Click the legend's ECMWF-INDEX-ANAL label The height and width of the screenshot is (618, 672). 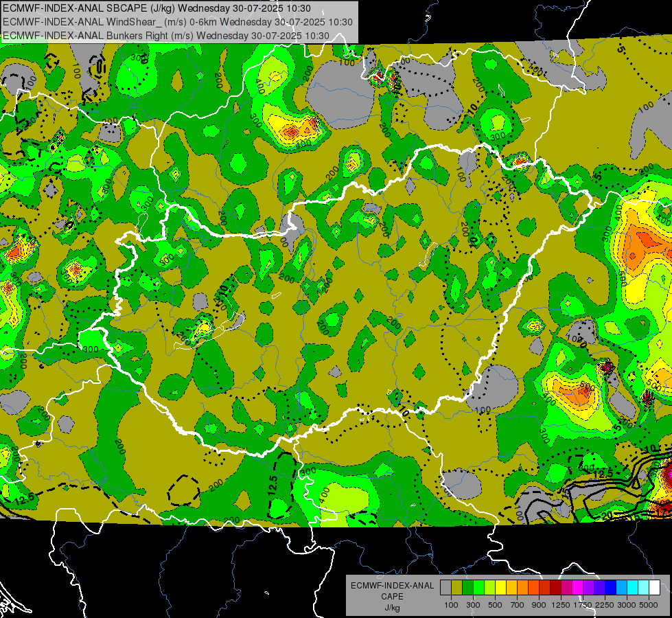[x=392, y=586]
